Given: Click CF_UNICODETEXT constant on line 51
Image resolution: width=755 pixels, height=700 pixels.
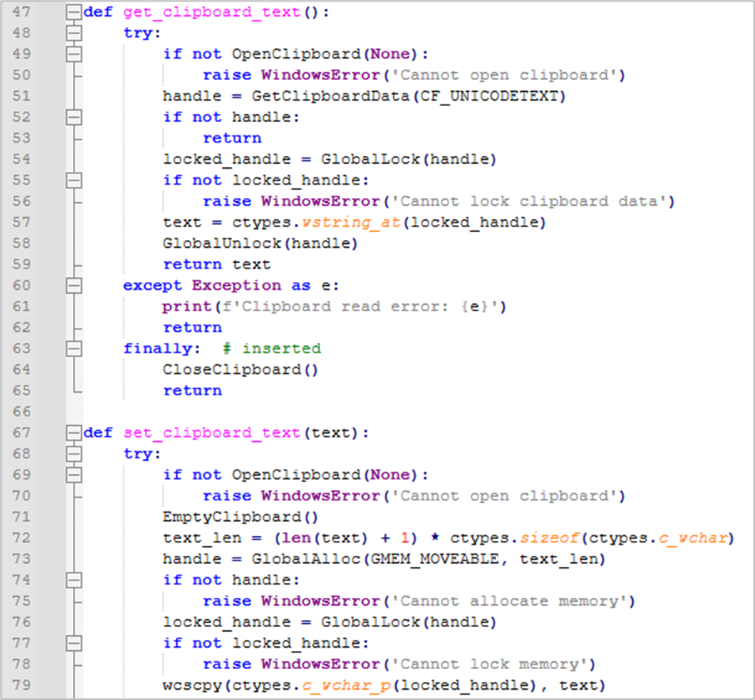Looking at the screenshot, I should pos(490,97).
